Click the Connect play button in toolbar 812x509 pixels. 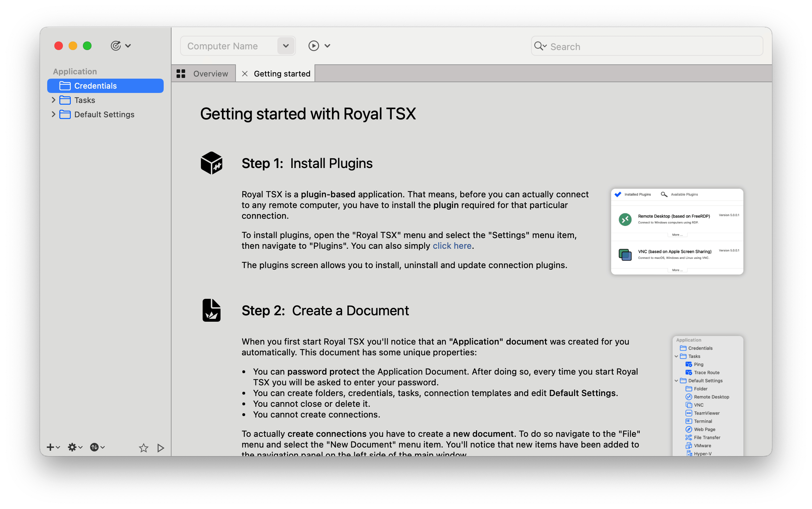pos(313,46)
